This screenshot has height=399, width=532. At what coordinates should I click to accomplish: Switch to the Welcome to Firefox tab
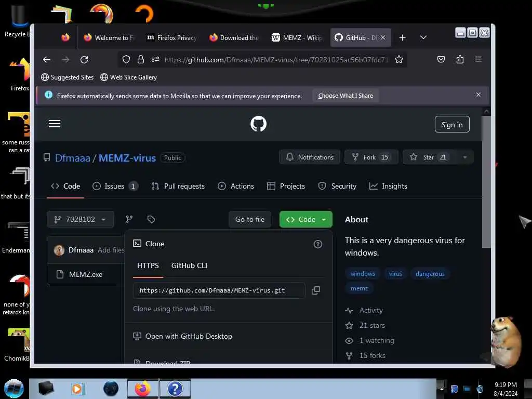coord(110,37)
